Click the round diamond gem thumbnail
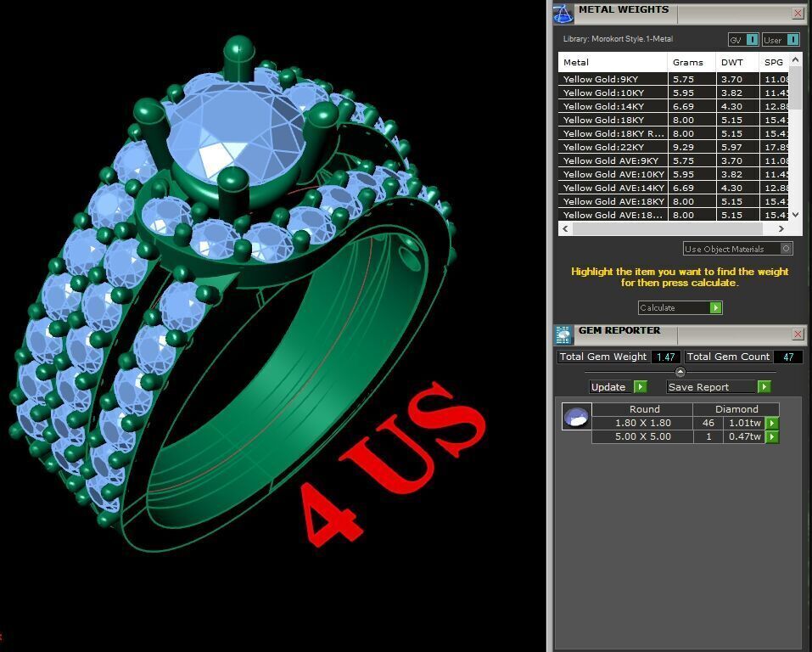 576,417
